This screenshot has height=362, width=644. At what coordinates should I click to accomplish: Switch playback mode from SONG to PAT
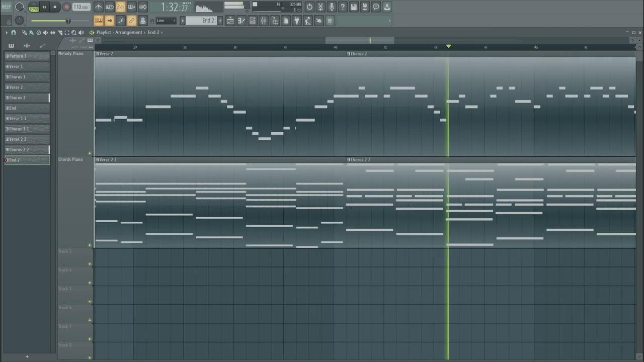33,9
